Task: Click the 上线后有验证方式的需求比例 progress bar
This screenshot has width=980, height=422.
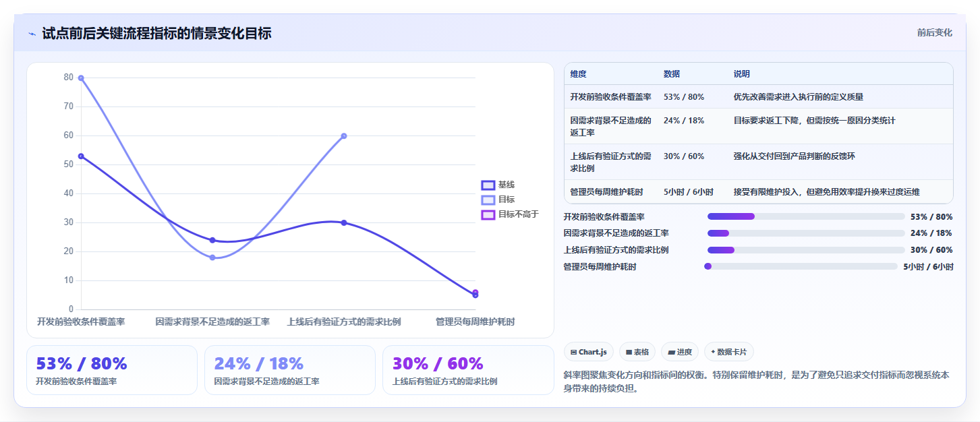Action: coord(806,250)
